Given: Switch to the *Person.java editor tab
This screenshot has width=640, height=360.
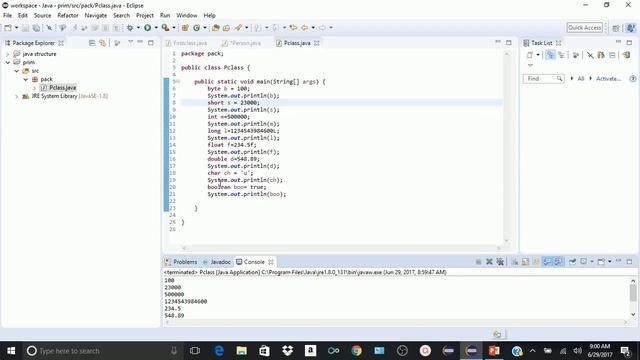Looking at the screenshot, I should 241,43.
